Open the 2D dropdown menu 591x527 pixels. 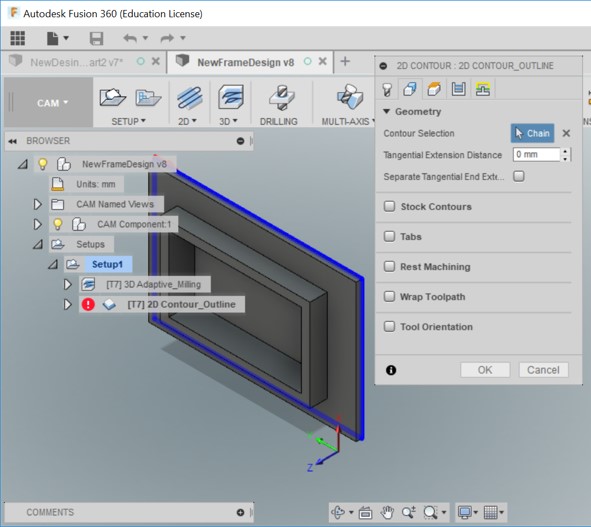187,121
